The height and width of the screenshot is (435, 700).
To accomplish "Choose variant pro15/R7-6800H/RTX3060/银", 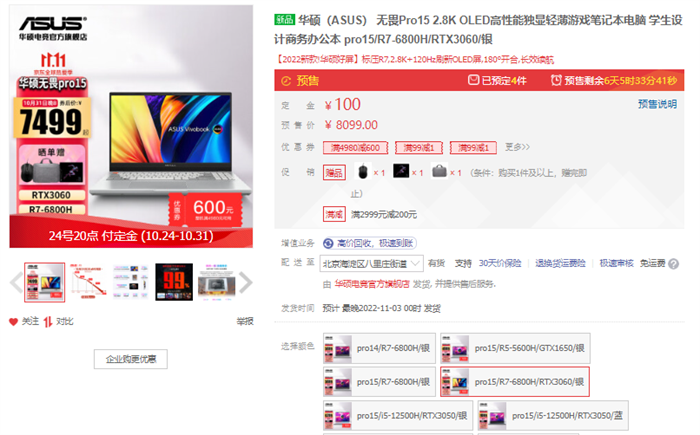I will point(515,382).
